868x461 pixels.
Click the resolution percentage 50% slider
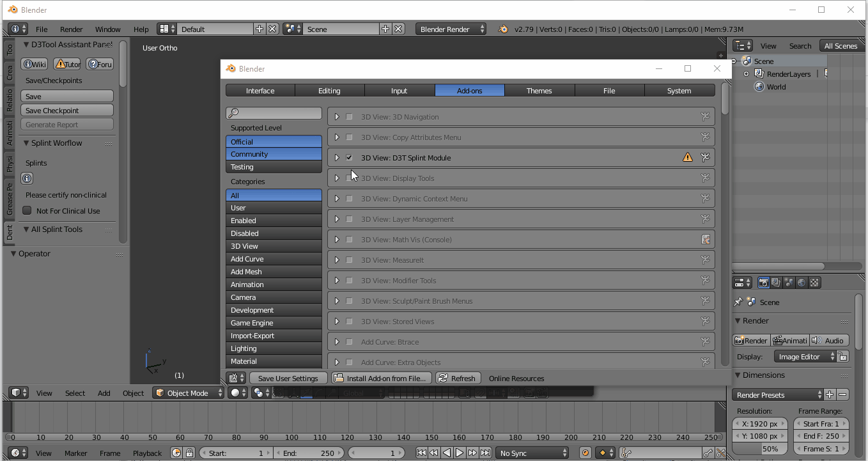click(761, 449)
